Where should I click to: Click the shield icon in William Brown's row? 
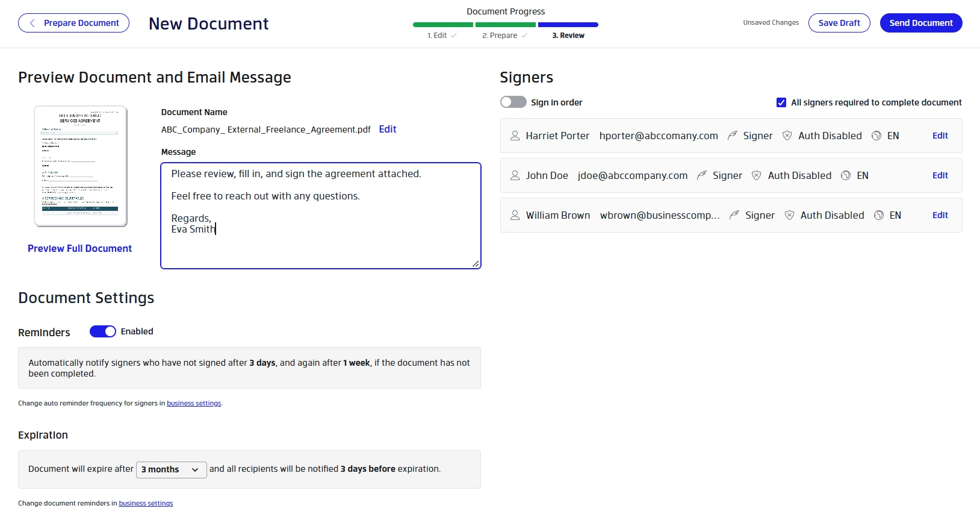click(x=790, y=215)
